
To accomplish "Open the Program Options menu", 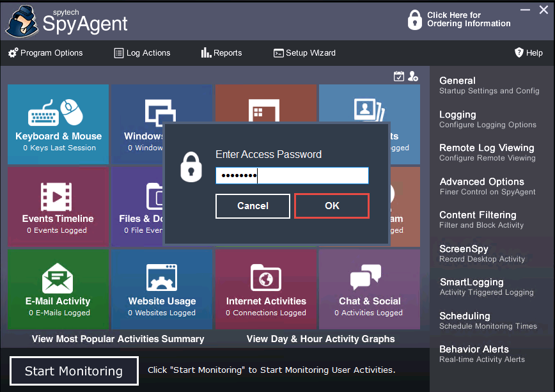I will click(45, 53).
